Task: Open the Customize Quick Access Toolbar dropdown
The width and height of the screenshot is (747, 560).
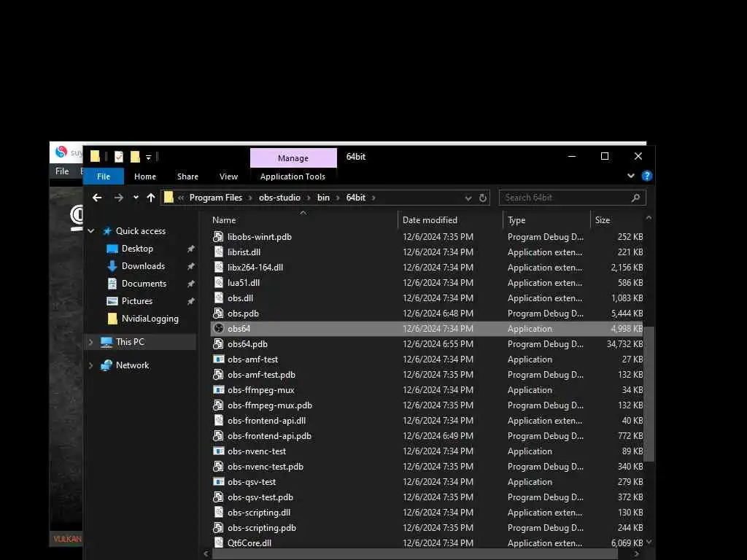Action: [x=149, y=157]
